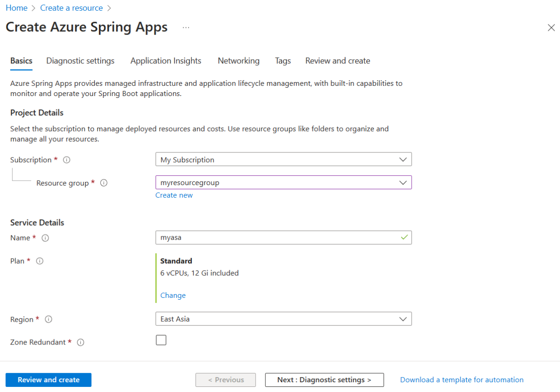This screenshot has width=560, height=392.
Task: Open the Application Insights tab
Action: 166,61
